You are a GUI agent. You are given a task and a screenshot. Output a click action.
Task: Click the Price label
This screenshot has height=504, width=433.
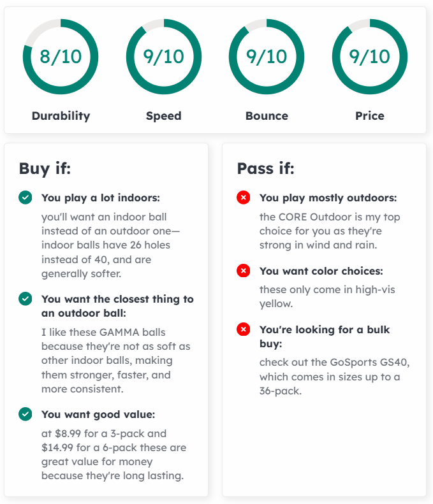[x=370, y=116]
